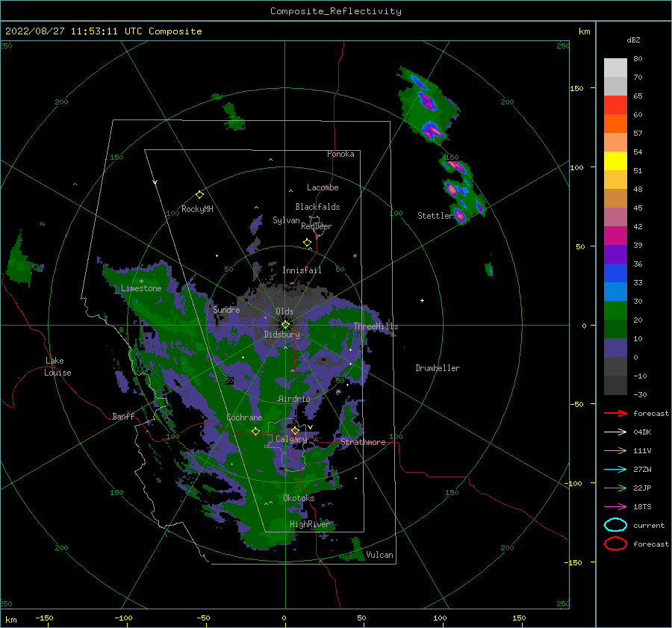The height and width of the screenshot is (628, 672).
Task: Click the km label at top right
Action: coord(584,31)
